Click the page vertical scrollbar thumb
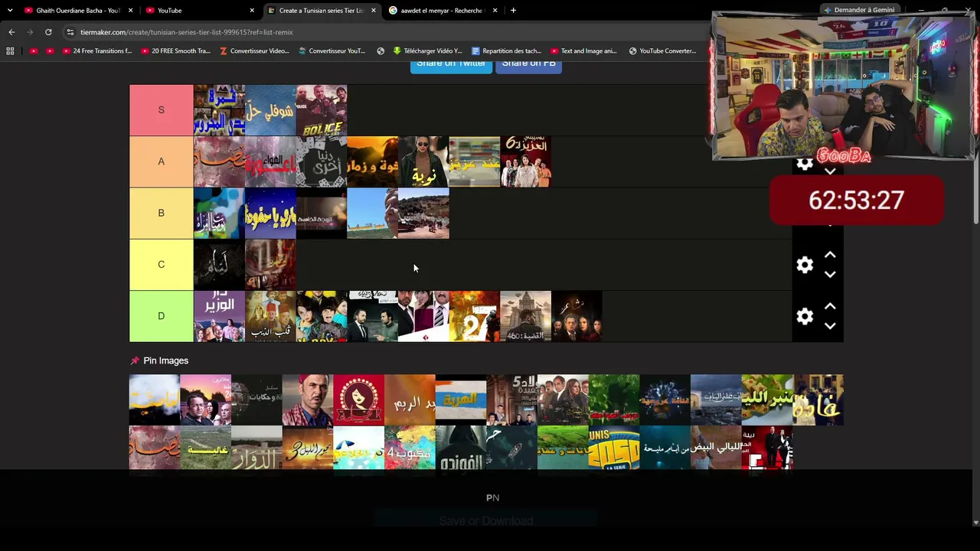This screenshot has height=551, width=980. 975,145
